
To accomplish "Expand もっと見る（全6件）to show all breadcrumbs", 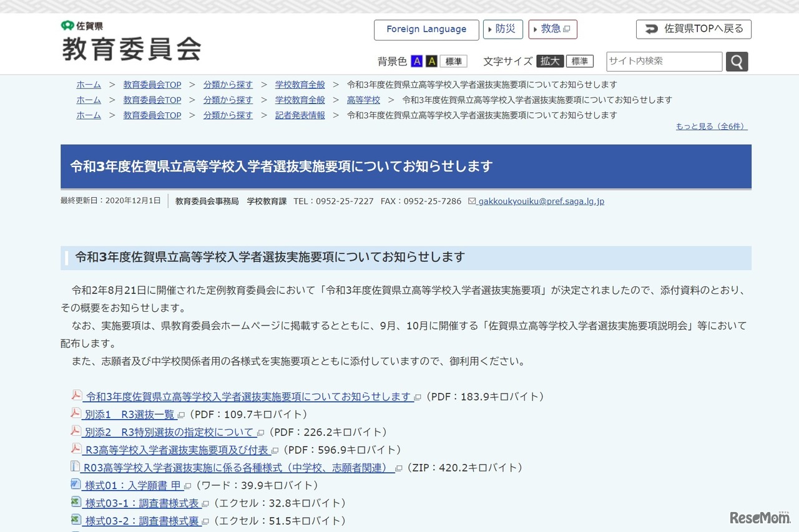I will coord(711,125).
